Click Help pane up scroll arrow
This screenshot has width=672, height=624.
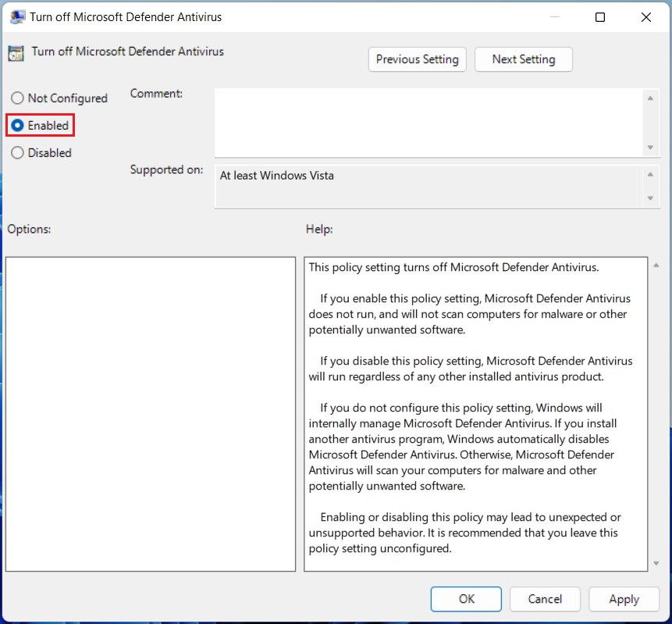(x=656, y=266)
